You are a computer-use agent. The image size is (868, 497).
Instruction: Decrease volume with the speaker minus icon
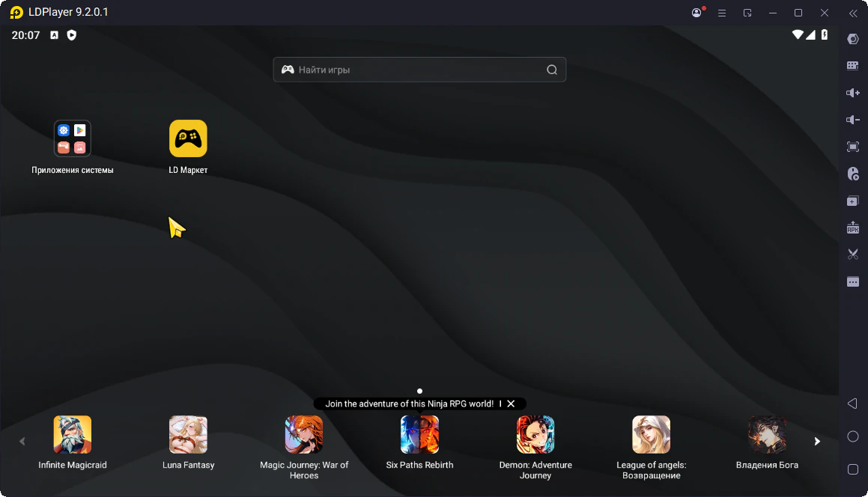pos(852,120)
